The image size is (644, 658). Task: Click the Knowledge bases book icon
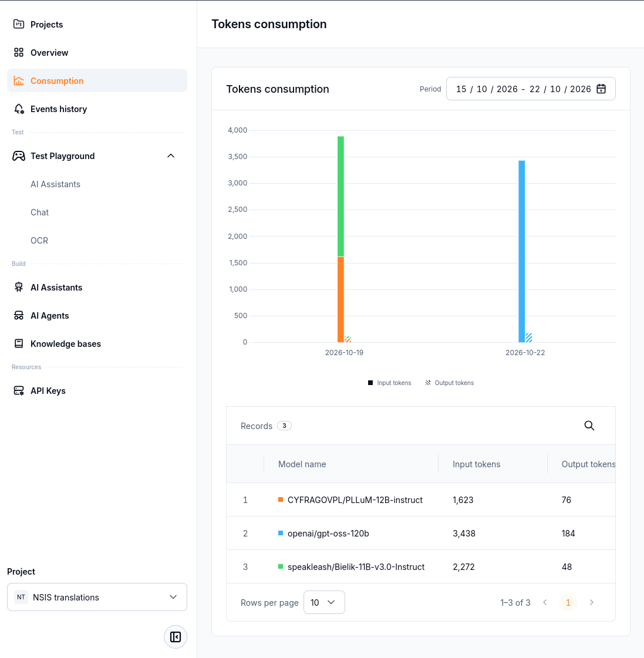click(18, 344)
